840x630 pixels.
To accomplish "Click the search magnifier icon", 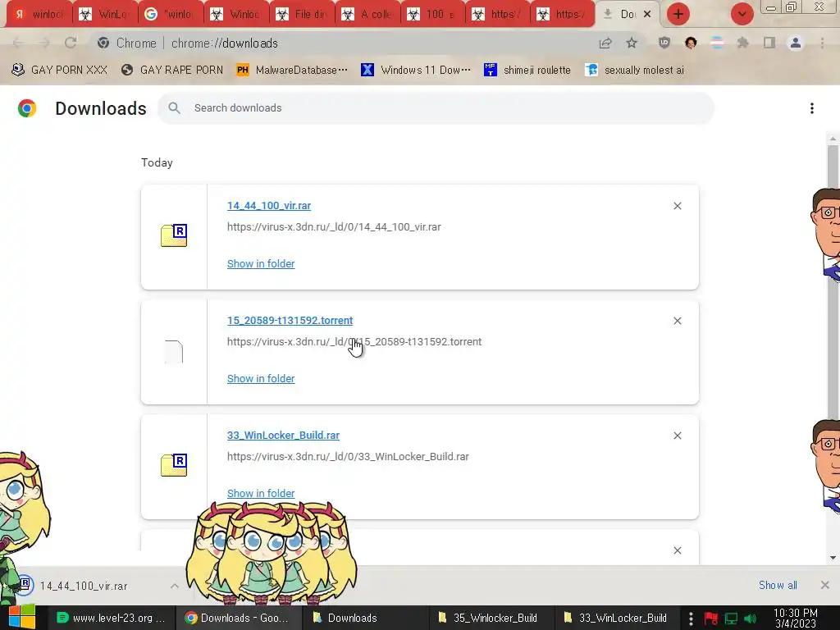I will 174,108.
